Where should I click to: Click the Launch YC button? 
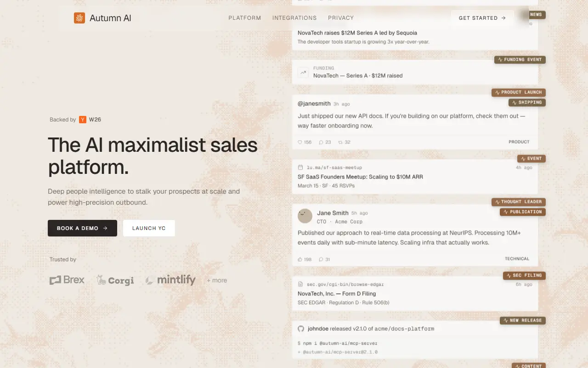pos(149,228)
